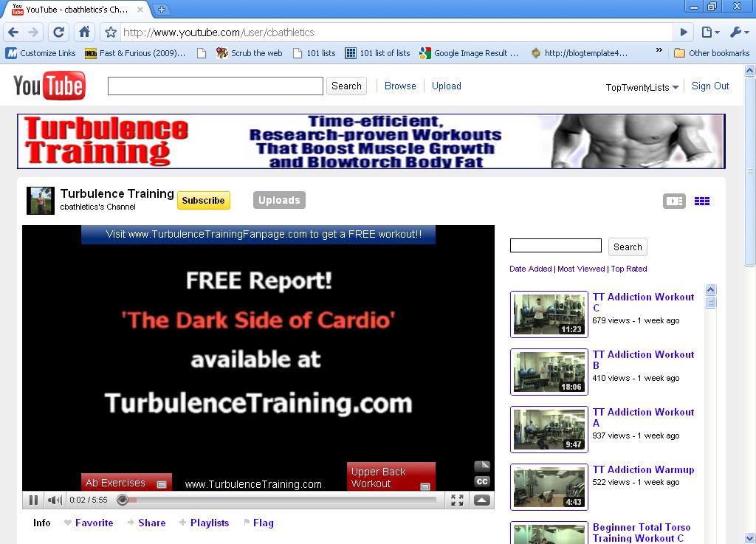Open the Customize Links bookmark

[x=41, y=53]
